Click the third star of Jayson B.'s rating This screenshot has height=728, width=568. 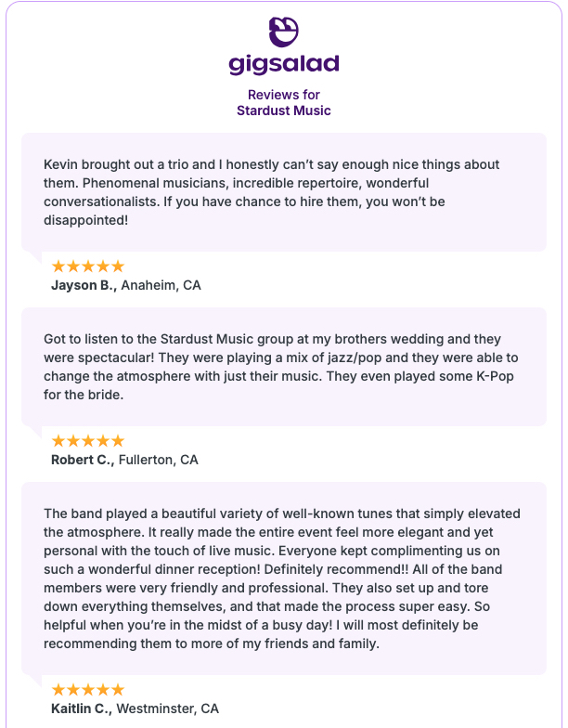coord(88,266)
